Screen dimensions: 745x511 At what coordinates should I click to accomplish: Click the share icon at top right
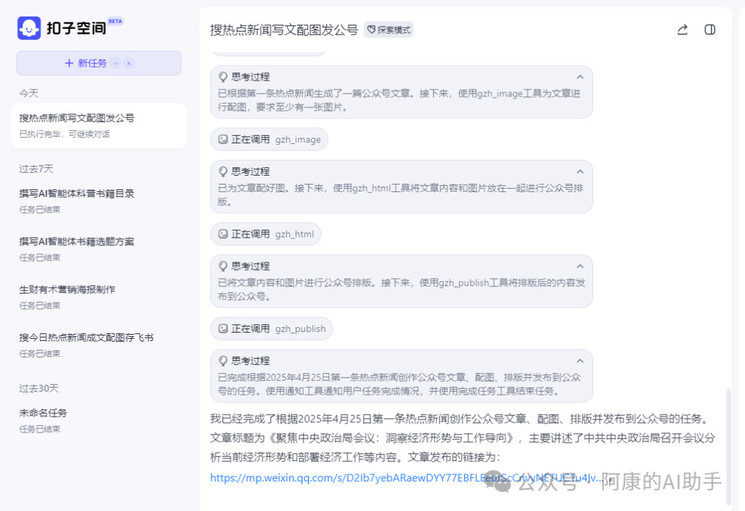[682, 30]
